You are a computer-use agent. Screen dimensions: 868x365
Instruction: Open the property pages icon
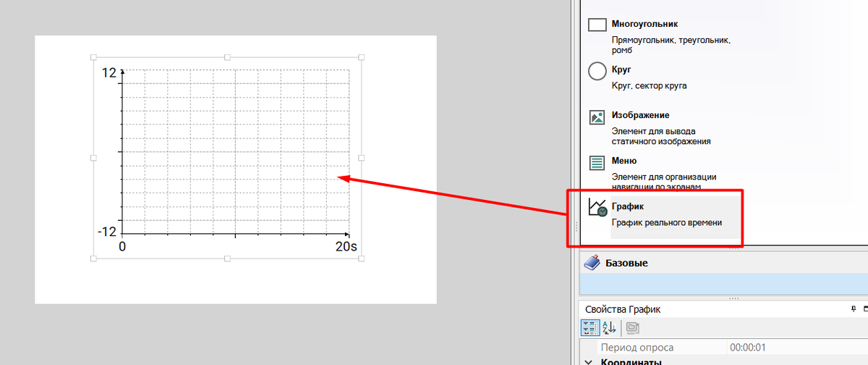632,328
